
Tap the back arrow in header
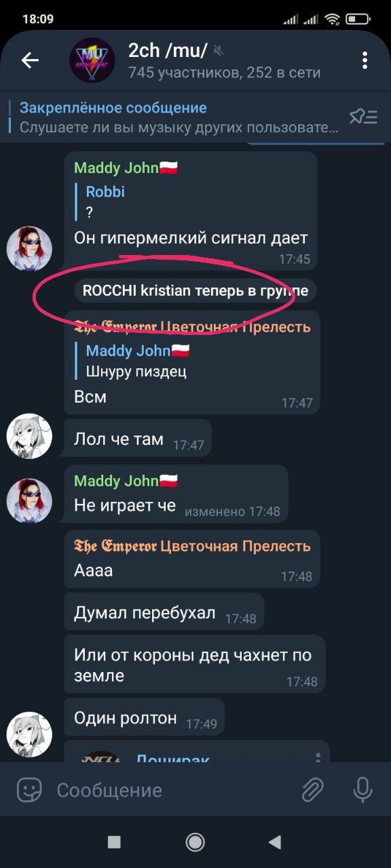pyautogui.click(x=30, y=60)
